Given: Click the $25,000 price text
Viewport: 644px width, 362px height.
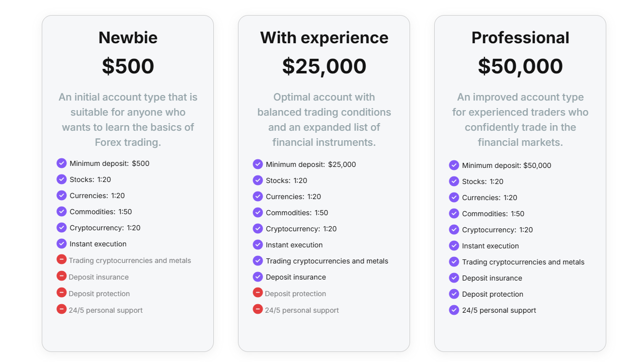Looking at the screenshot, I should tap(324, 66).
